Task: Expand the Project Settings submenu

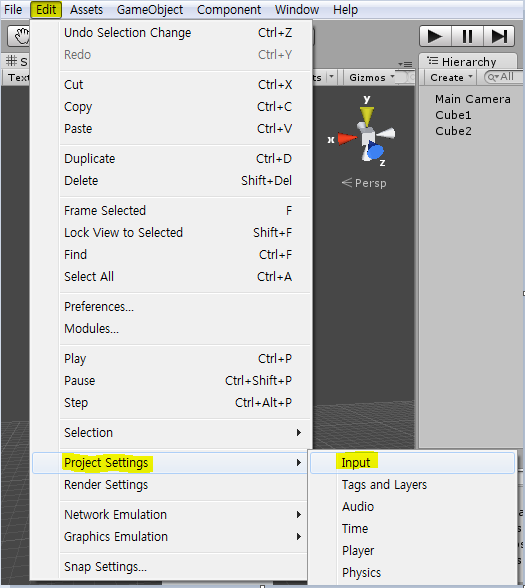Action: click(x=170, y=463)
